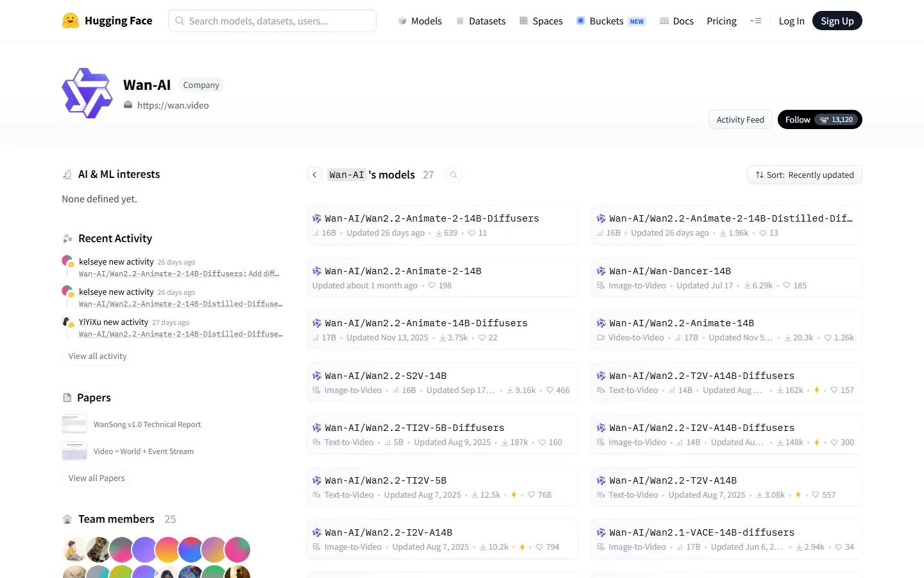Open the Wan2.2-T2V-A14B model
The image size is (924, 578).
[x=726, y=487]
